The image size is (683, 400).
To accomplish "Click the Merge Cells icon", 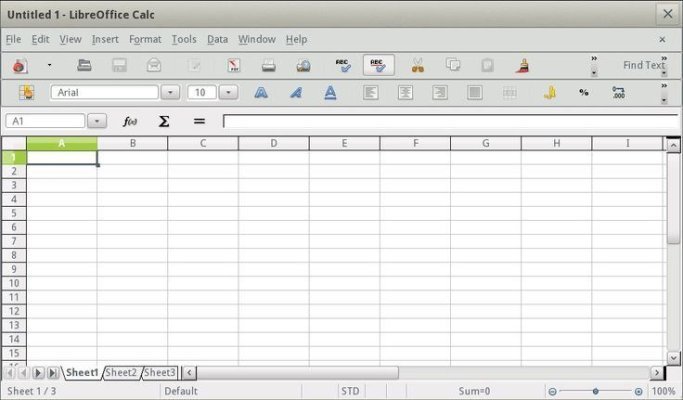I will coord(509,92).
